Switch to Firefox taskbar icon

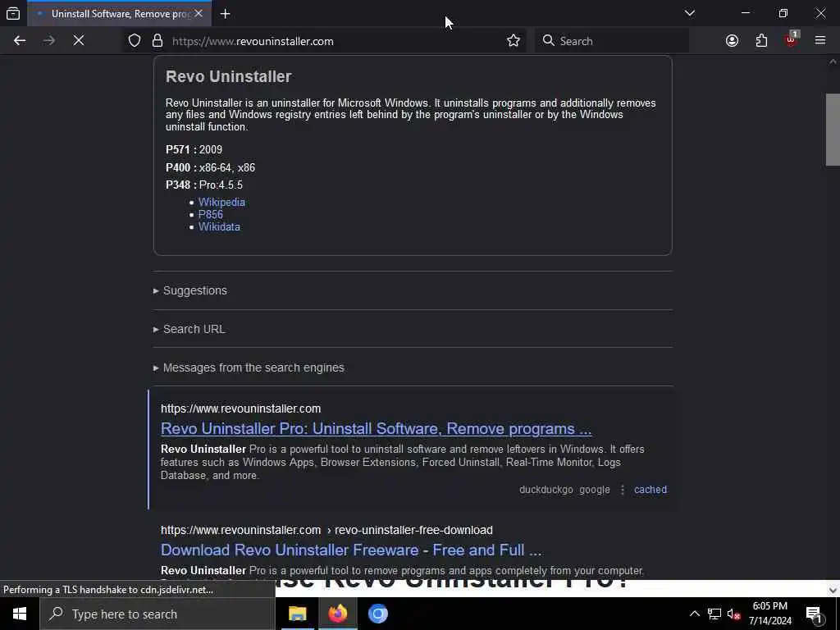pyautogui.click(x=337, y=614)
